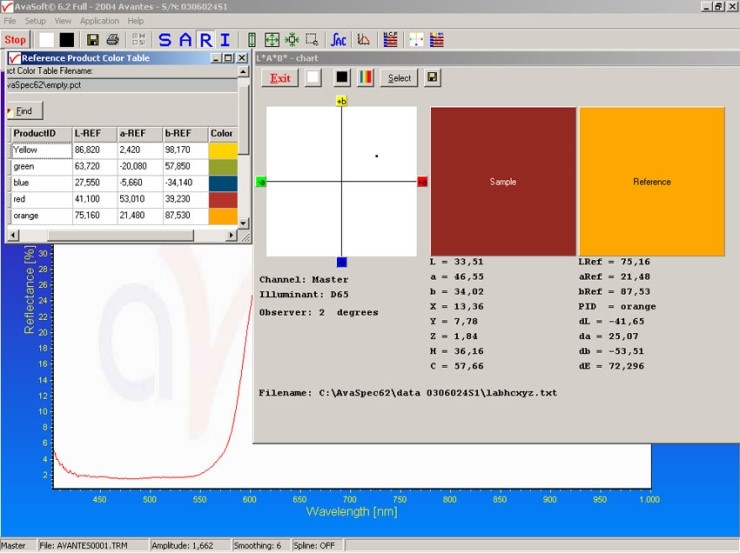Open the Application menu
Viewport: 740px width, 553px height.
click(100, 21)
